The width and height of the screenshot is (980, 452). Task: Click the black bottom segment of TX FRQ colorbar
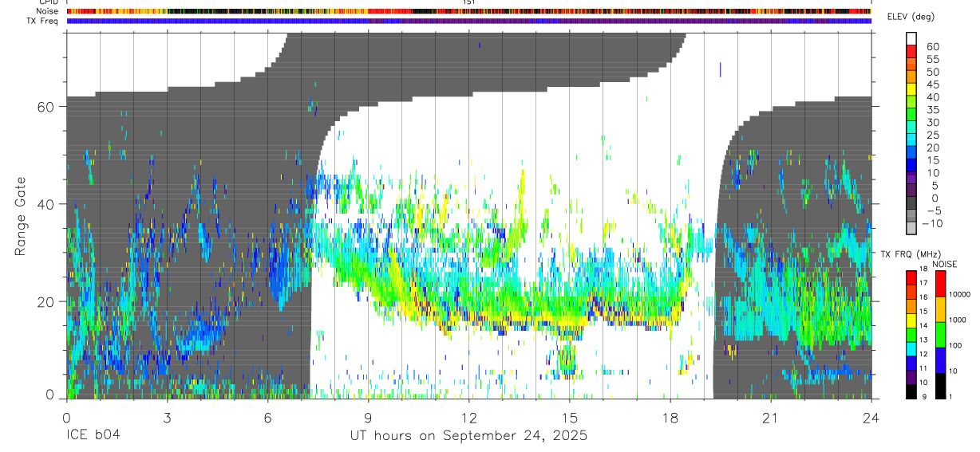[911, 391]
